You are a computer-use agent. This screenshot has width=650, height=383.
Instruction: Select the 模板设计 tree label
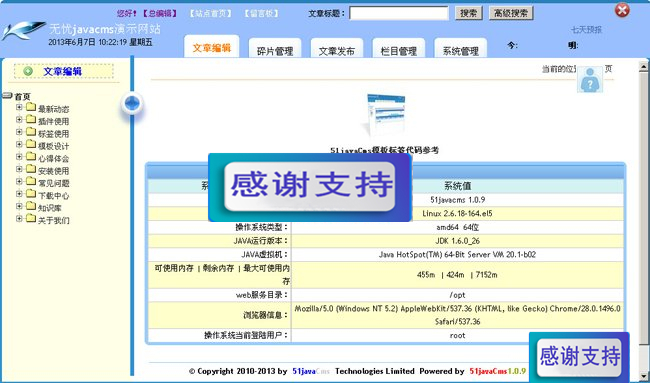pyautogui.click(x=53, y=146)
